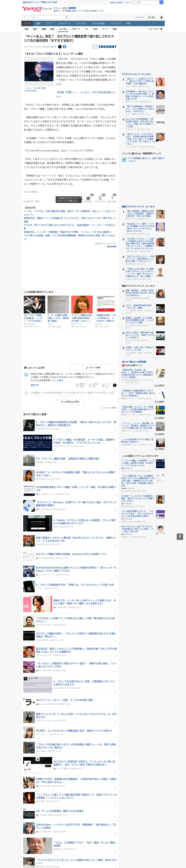Click the ログイン link
The height and width of the screenshot is (868, 186).
(x=57, y=11)
